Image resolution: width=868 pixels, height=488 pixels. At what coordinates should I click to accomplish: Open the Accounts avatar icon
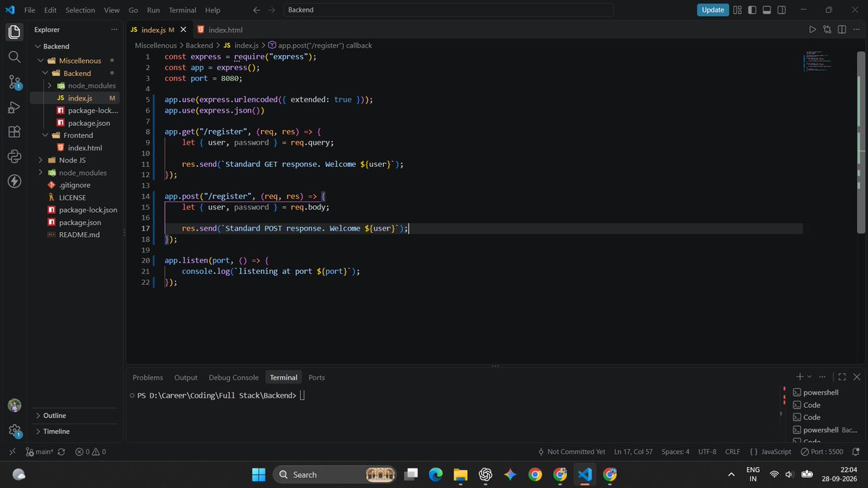14,406
